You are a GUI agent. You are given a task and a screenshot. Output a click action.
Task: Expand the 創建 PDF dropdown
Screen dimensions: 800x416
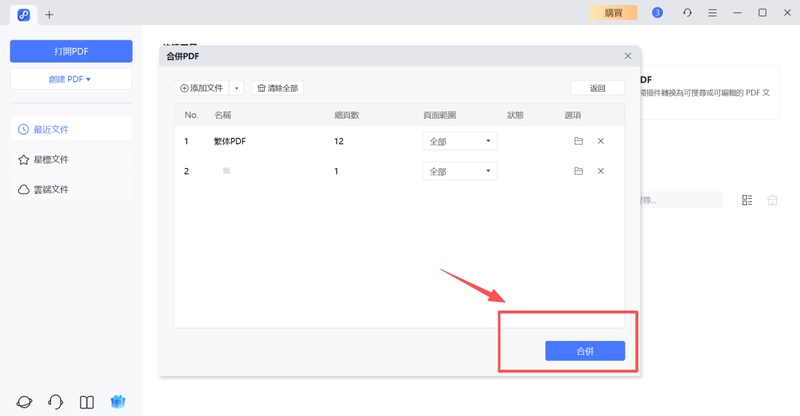[x=71, y=79]
